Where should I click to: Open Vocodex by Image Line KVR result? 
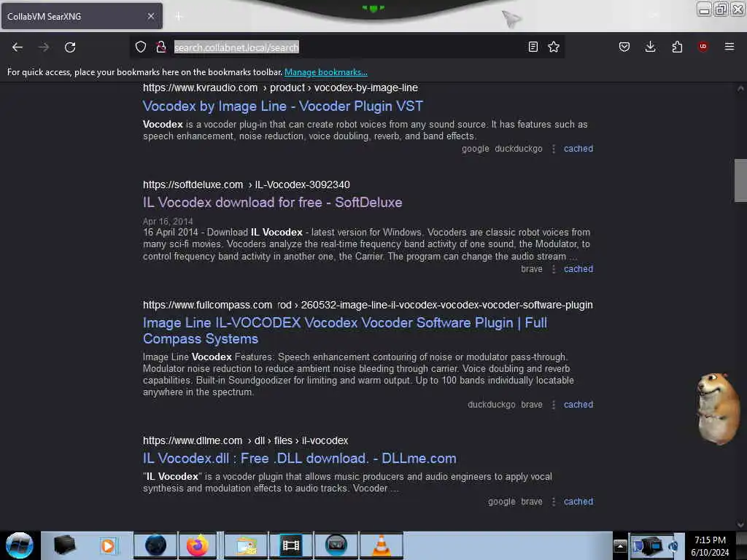coord(283,106)
